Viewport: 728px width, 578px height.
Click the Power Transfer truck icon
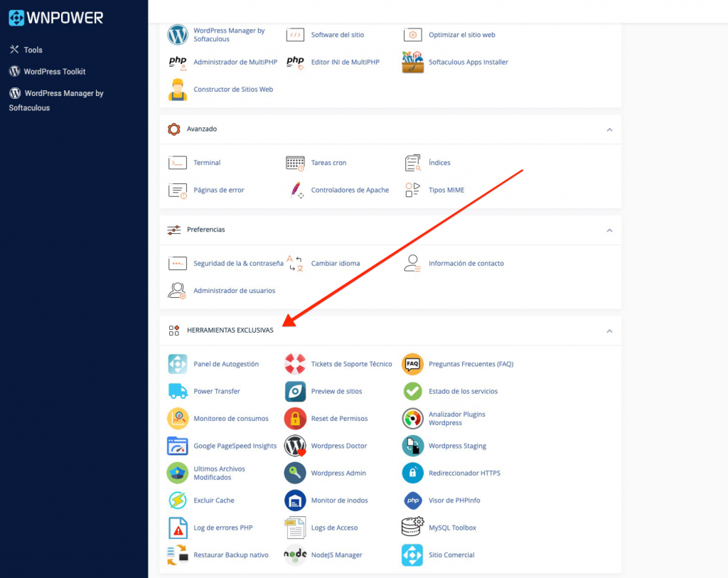pos(178,391)
